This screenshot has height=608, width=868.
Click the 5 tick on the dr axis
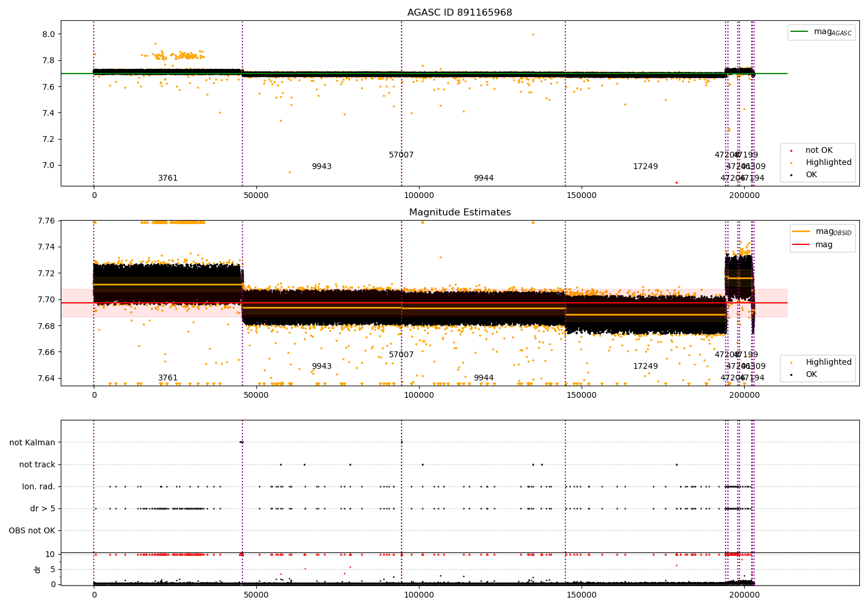click(x=53, y=569)
